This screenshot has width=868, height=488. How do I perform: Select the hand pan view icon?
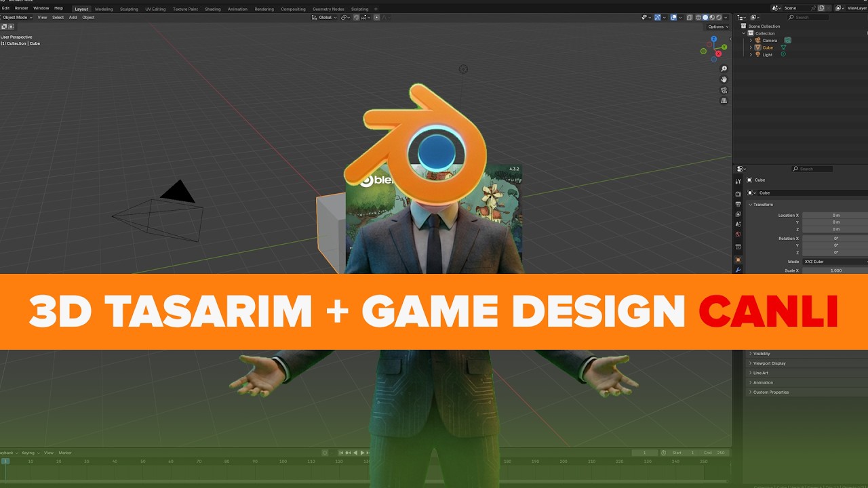click(x=724, y=79)
